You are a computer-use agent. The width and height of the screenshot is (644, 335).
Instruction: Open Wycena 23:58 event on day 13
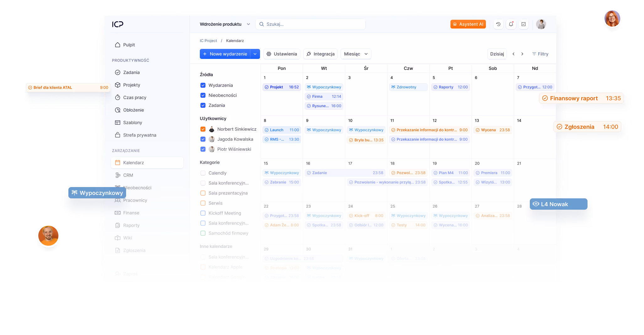click(x=492, y=130)
